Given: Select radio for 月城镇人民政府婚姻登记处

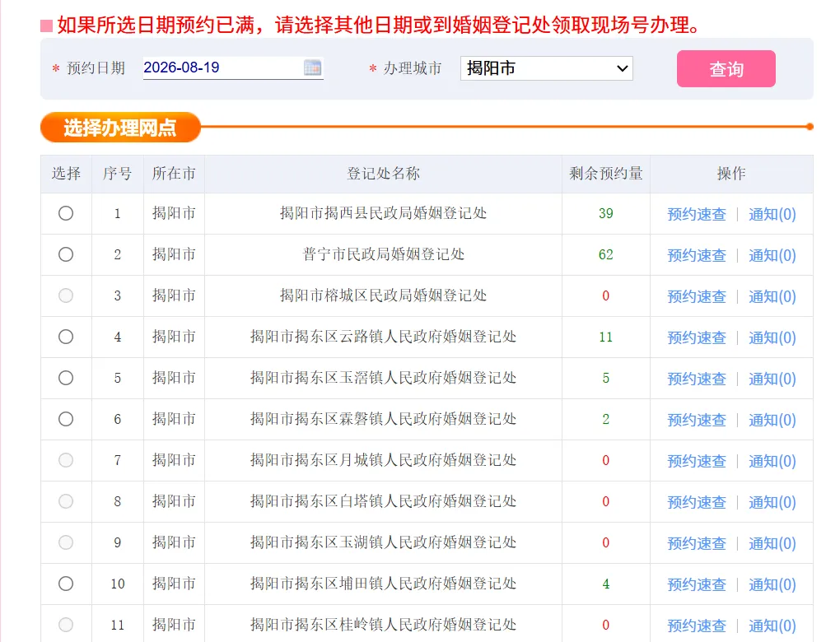Looking at the screenshot, I should click(x=66, y=460).
